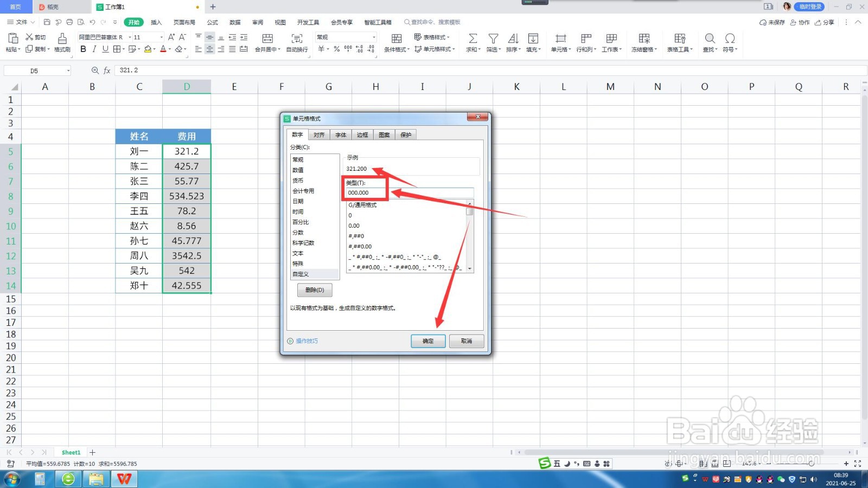Switch to the Insert (插入) ribbon tab
This screenshot has height=488, width=868.
[156, 22]
